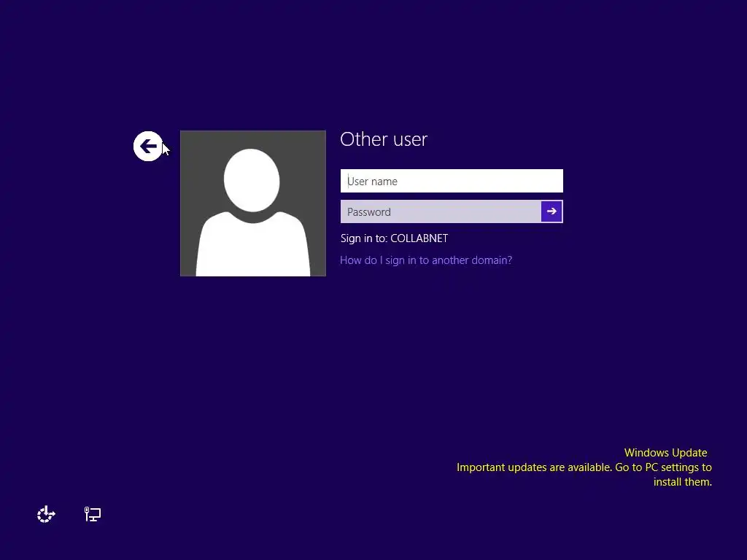This screenshot has height=560, width=747.
Task: Open the network connection icon
Action: 93,514
